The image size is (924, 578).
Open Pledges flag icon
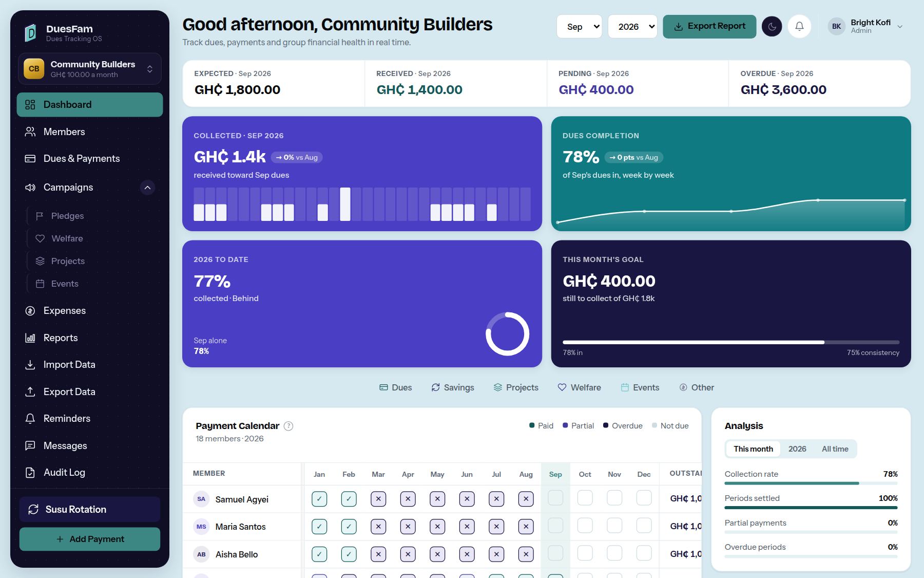(x=40, y=216)
